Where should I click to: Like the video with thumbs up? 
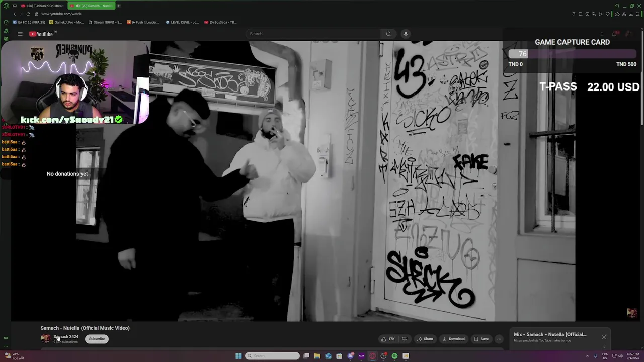tap(388, 339)
